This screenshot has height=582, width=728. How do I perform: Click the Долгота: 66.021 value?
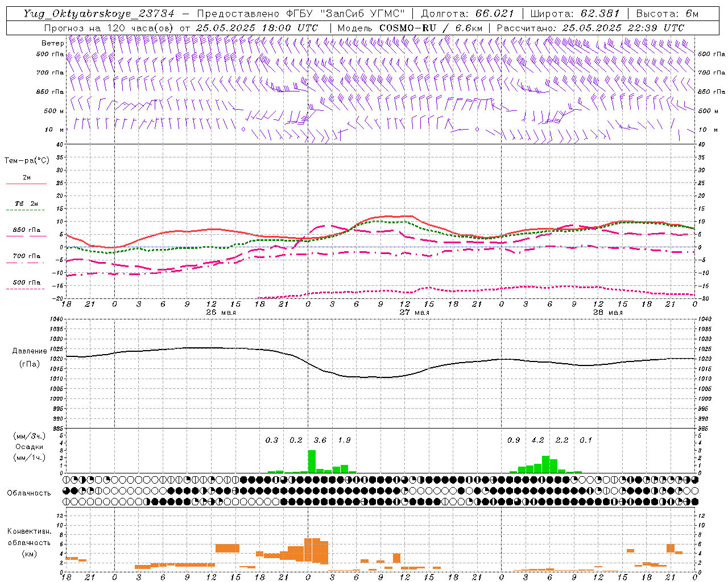coord(468,14)
